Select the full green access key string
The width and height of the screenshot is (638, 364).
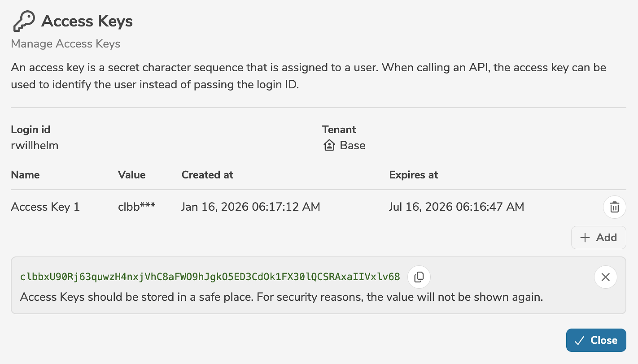pos(210,277)
